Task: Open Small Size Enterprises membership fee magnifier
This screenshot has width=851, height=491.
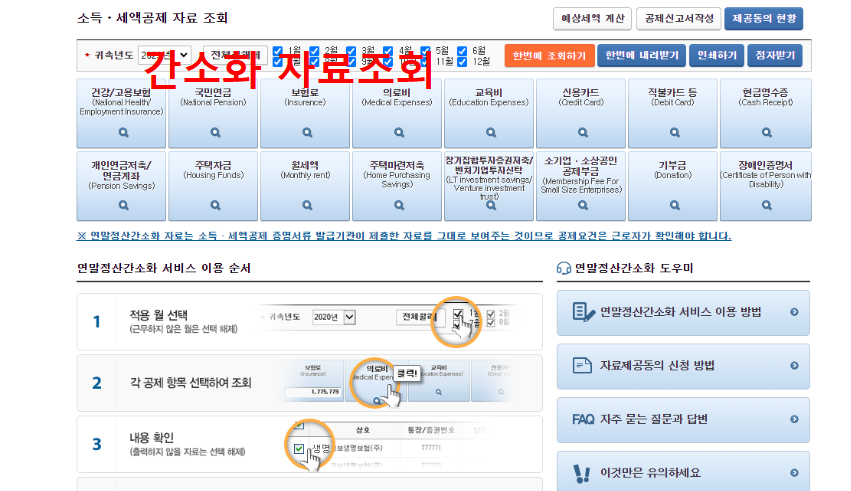Action: tap(582, 205)
